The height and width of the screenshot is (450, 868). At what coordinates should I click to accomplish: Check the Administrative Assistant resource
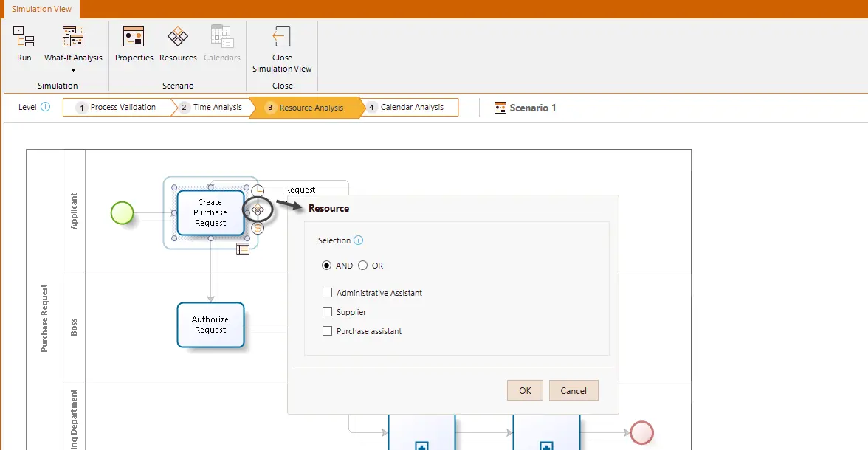coord(327,292)
